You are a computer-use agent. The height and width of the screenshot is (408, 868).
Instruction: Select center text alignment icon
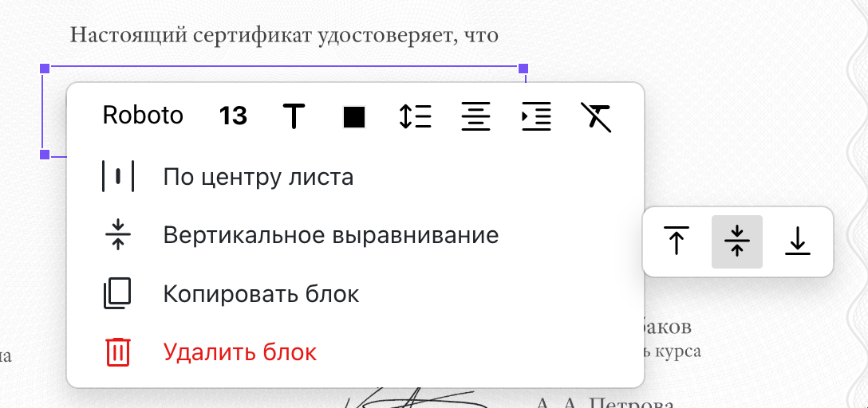coord(476,116)
